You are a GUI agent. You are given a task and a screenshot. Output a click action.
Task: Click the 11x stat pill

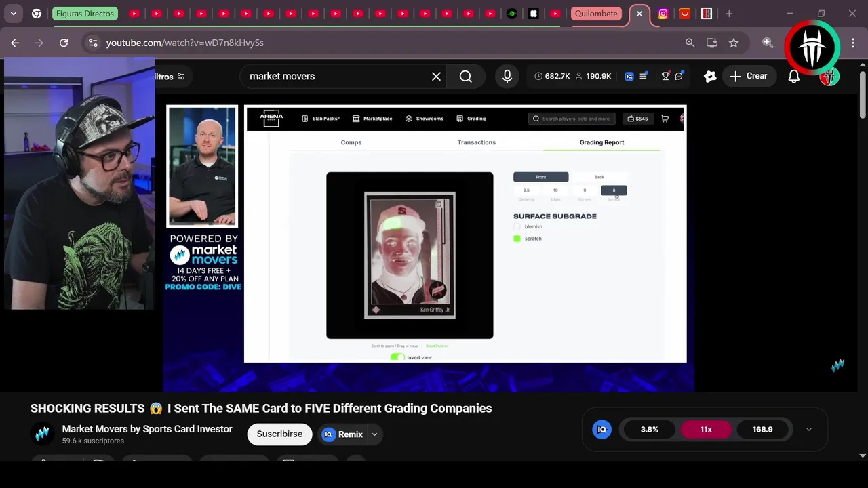click(706, 430)
